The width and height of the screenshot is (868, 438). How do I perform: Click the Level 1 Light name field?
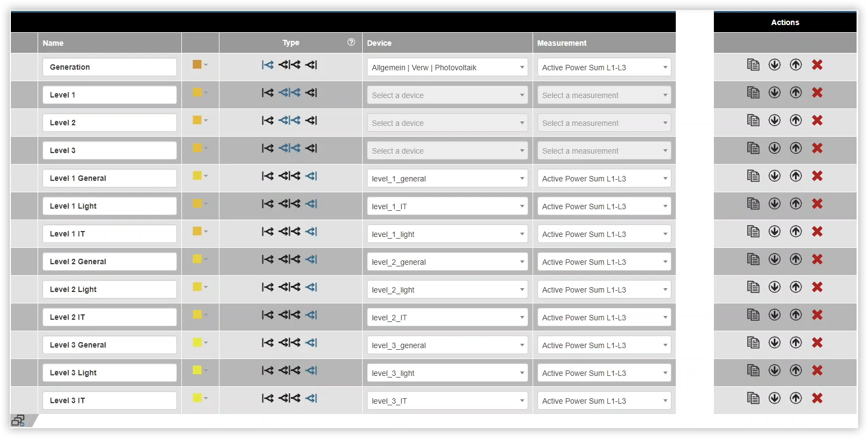pyautogui.click(x=109, y=206)
